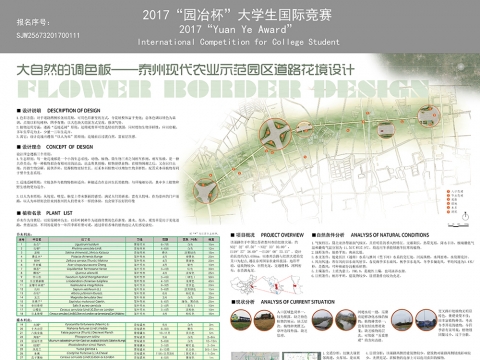The image size is (480, 360).
Task: Select the three-way junction circle at the map's southwest end
Action: click(x=206, y=191)
